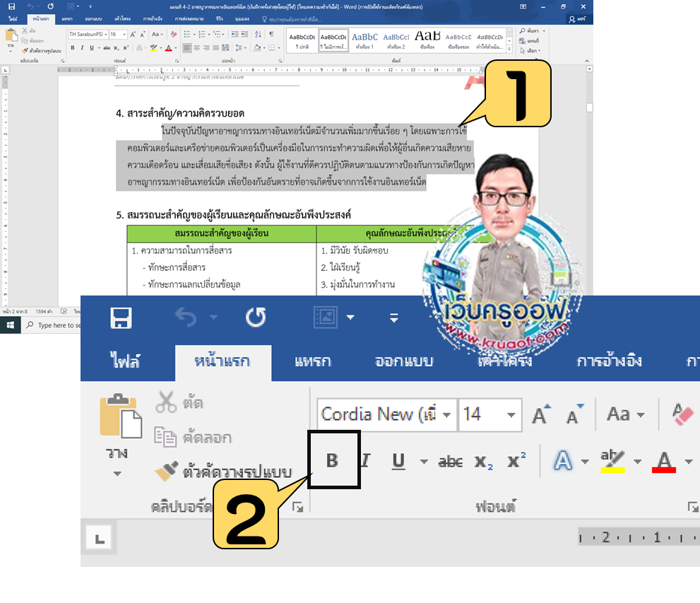
Task: Click the Redo arrow in the enlarged toolbar
Action: pyautogui.click(x=256, y=318)
